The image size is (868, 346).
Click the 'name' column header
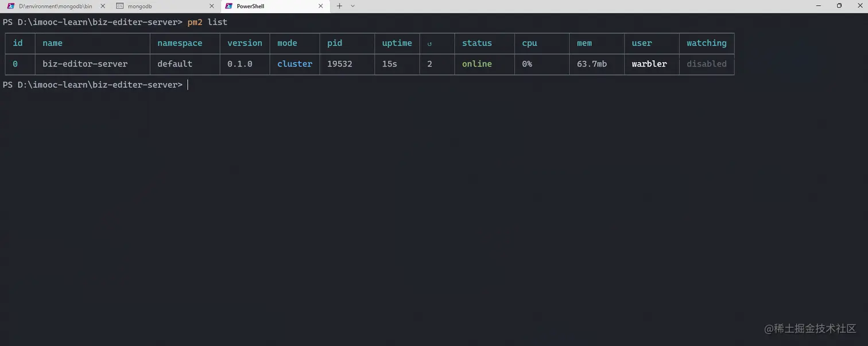[x=52, y=43]
